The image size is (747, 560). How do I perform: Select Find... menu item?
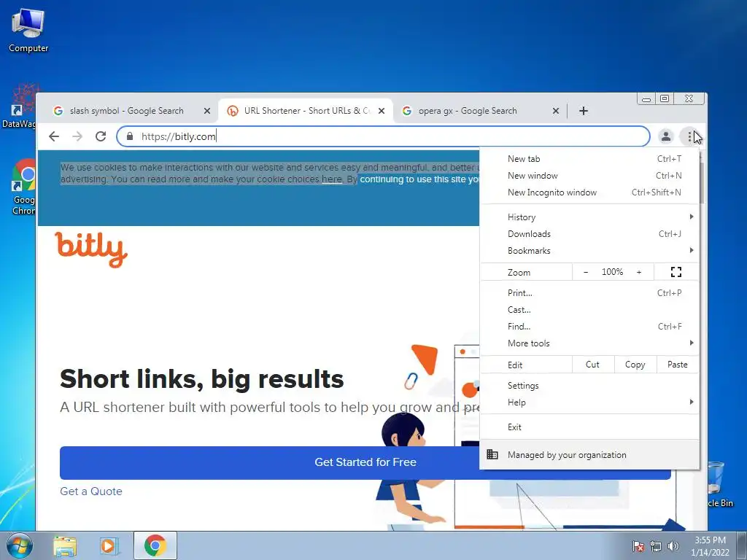[589, 326]
